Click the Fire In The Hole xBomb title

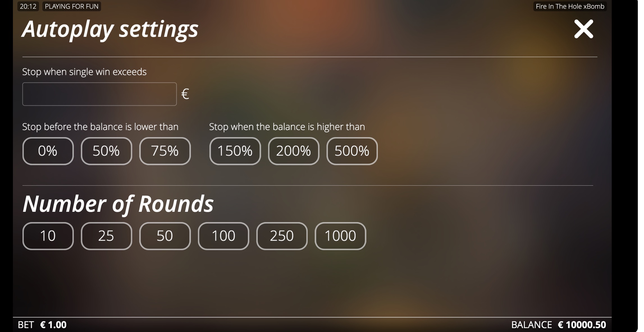[x=570, y=6]
